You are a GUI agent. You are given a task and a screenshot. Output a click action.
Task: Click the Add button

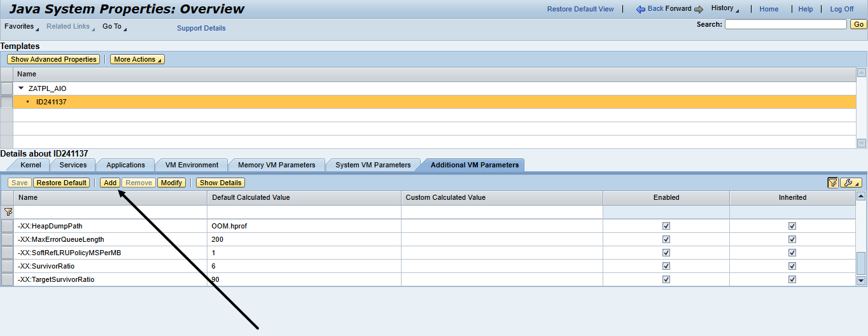pos(110,183)
